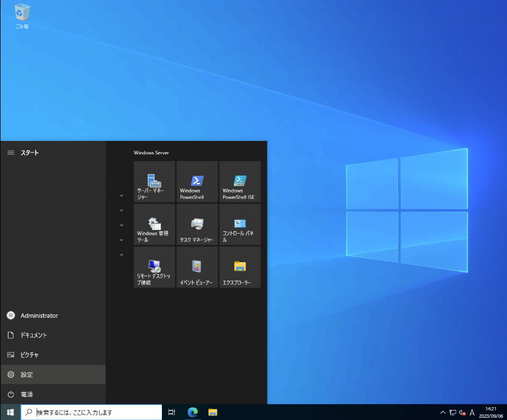Show hidden system tray icons
The image size is (507, 420).
[443, 413]
